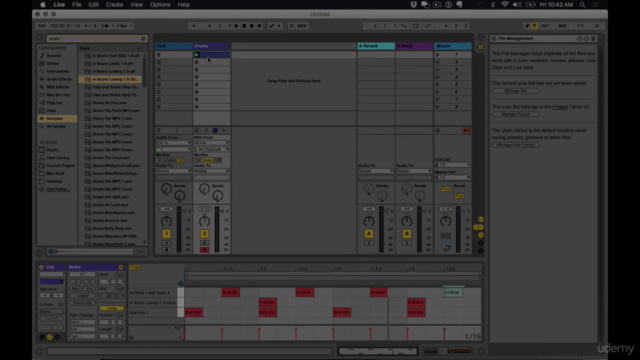Click Back to Arrangement button on Master
The width and height of the screenshot is (640, 360).
pyautogui.click(x=466, y=131)
